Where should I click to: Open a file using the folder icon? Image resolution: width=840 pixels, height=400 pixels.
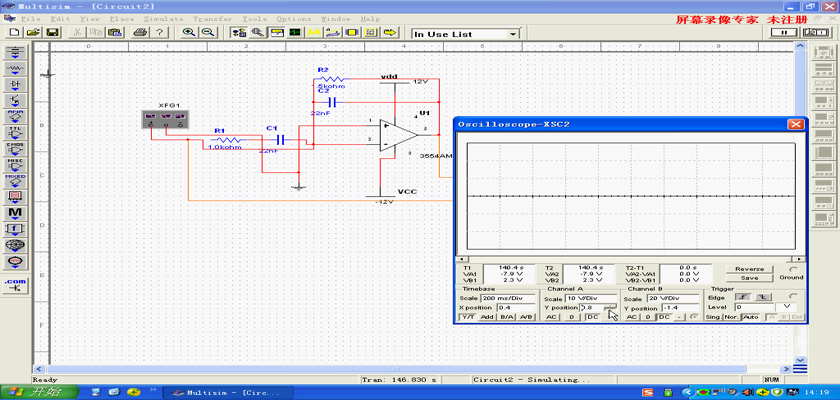point(33,32)
